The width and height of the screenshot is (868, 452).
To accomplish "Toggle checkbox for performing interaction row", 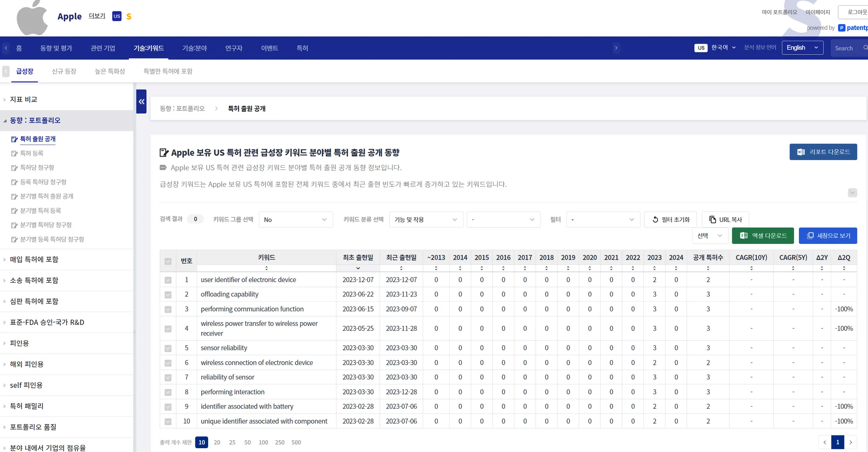I will tap(168, 392).
